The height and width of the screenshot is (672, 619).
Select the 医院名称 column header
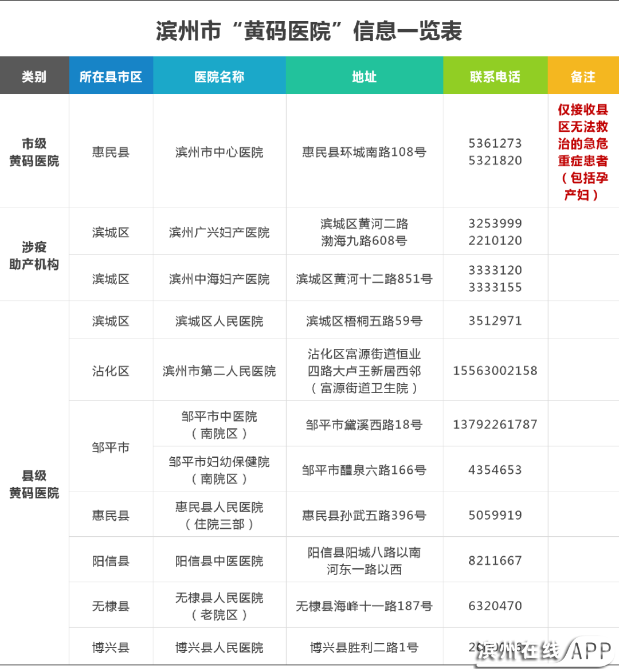[219, 76]
